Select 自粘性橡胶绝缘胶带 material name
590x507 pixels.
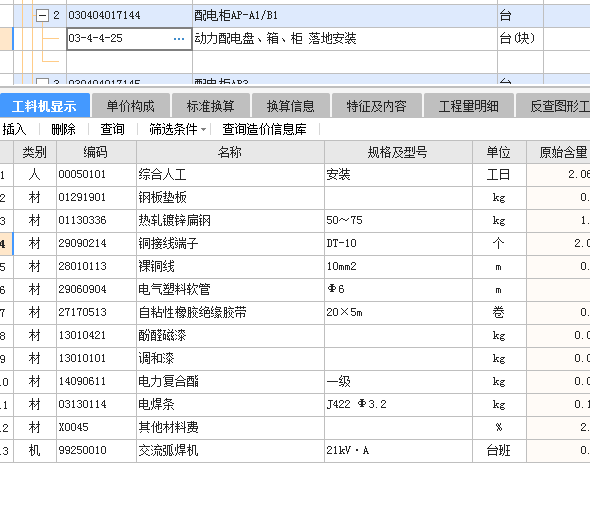(x=230, y=313)
